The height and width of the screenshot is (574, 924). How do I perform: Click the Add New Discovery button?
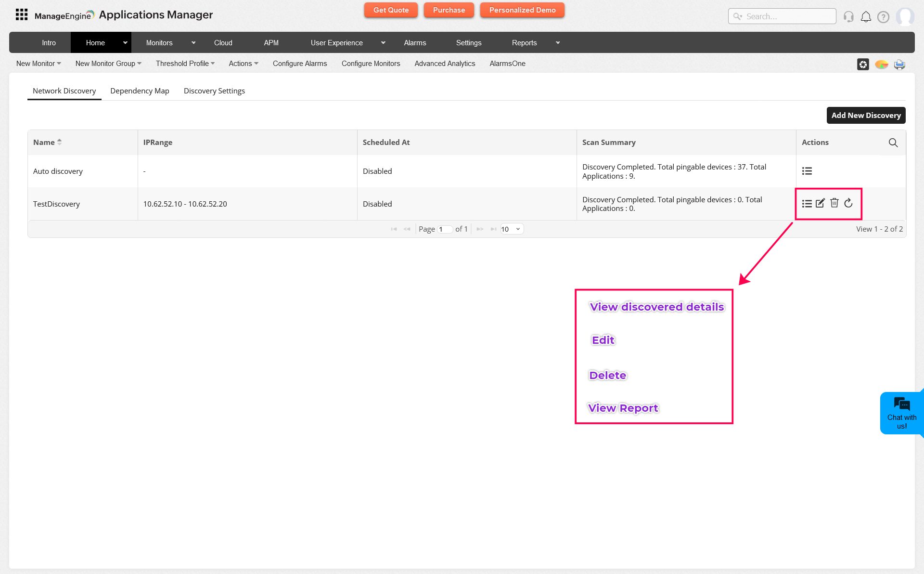(x=866, y=116)
